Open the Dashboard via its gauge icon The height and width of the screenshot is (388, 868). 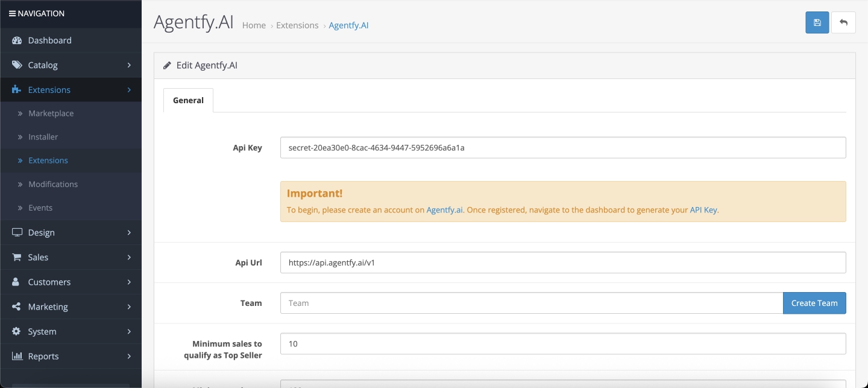pyautogui.click(x=16, y=40)
